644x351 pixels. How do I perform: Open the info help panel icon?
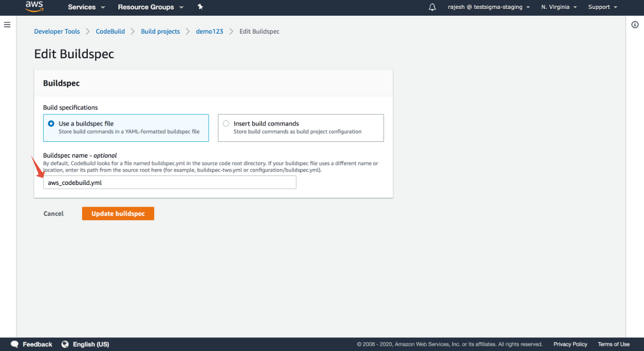(x=635, y=24)
